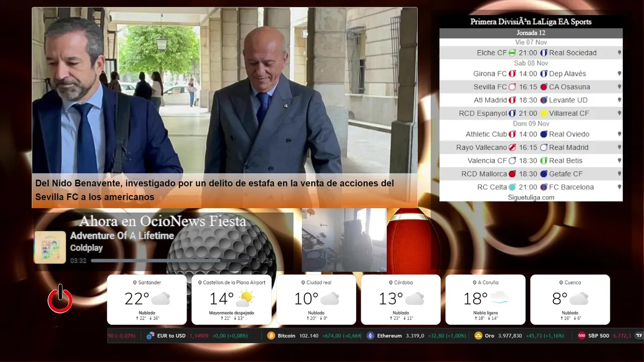Viewport: 644px width, 362px height.
Task: Click the Córdoba weather card
Action: 401,300
